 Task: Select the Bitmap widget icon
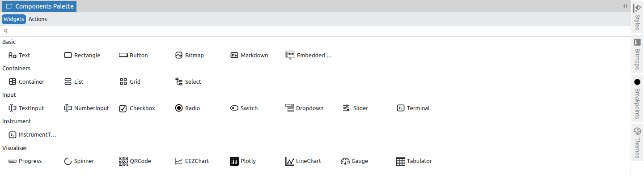(179, 56)
